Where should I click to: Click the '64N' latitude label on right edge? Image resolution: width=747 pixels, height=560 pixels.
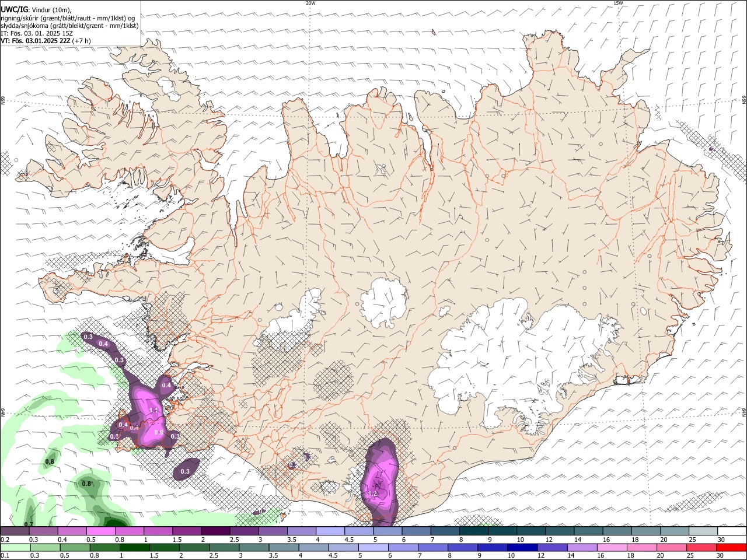[744, 412]
